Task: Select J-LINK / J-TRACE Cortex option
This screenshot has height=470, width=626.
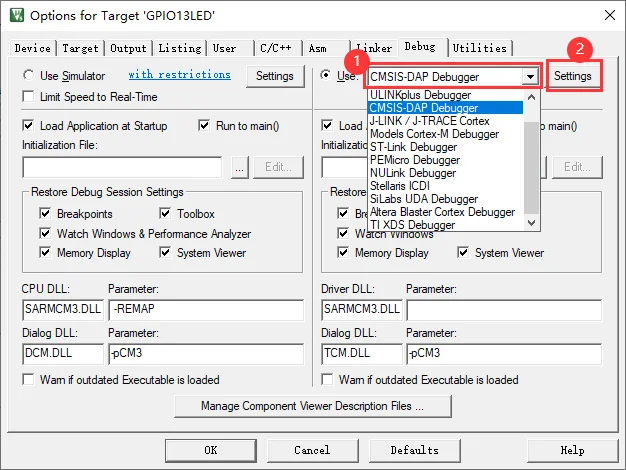Action: pos(446,121)
